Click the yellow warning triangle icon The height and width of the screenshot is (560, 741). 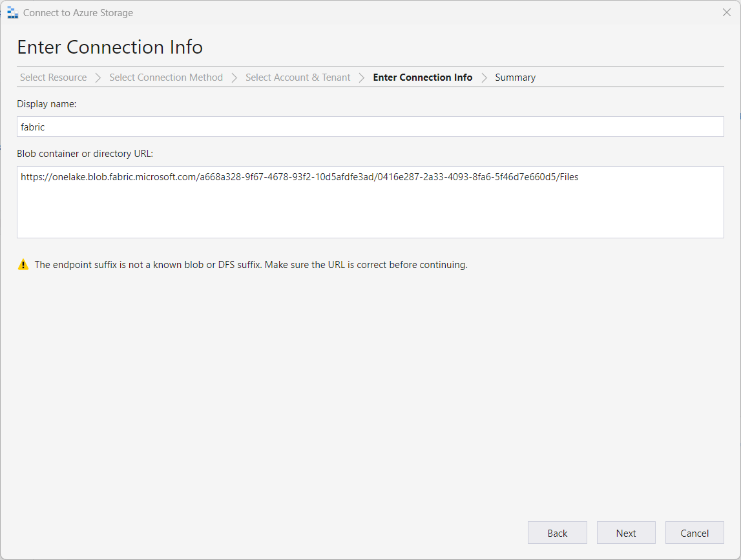click(23, 264)
